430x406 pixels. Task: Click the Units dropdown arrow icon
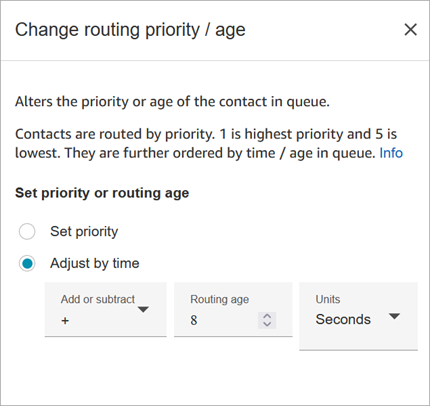click(394, 316)
